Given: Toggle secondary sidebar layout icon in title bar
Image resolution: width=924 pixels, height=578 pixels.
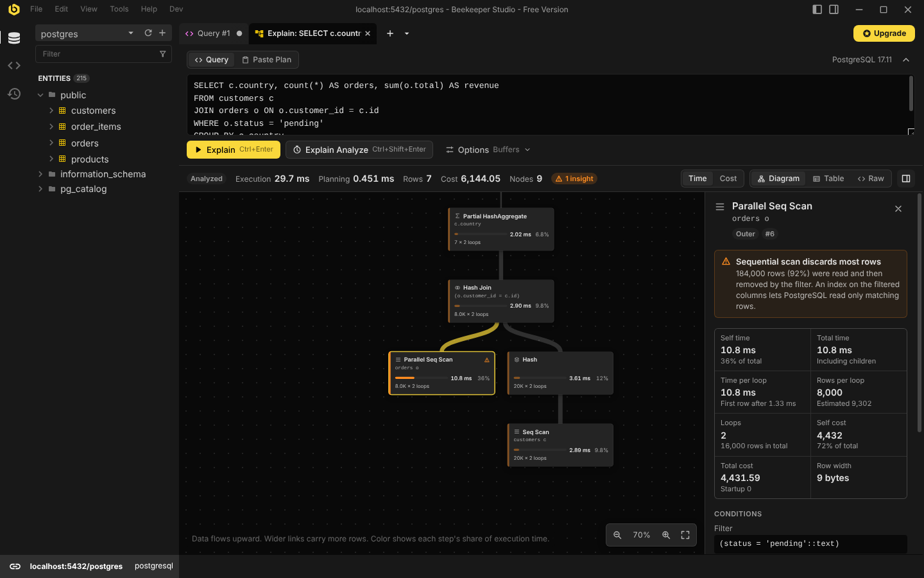Looking at the screenshot, I should pos(834,9).
